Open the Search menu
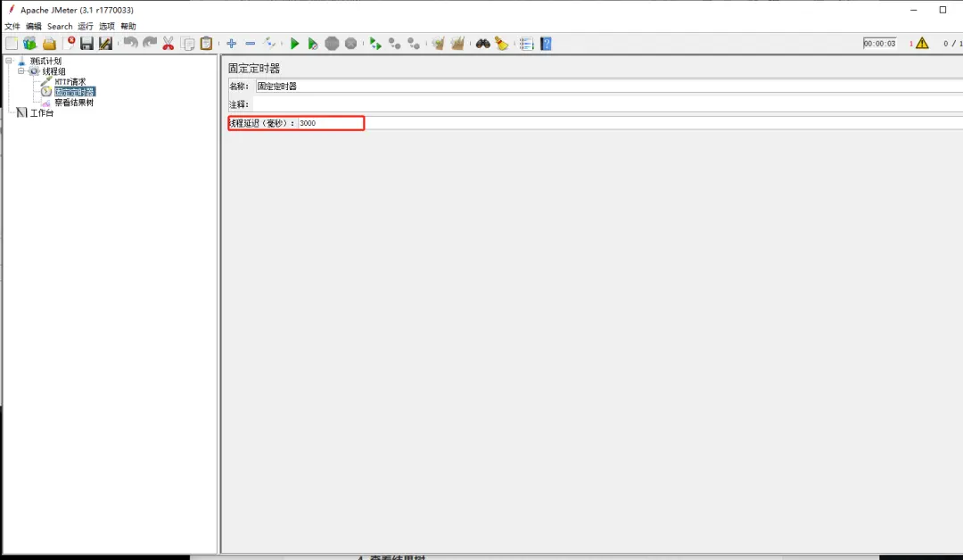This screenshot has width=963, height=560. [61, 27]
